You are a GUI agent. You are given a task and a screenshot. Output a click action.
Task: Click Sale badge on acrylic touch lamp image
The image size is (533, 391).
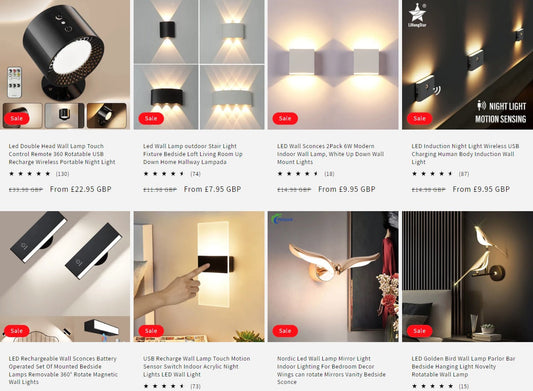151,331
